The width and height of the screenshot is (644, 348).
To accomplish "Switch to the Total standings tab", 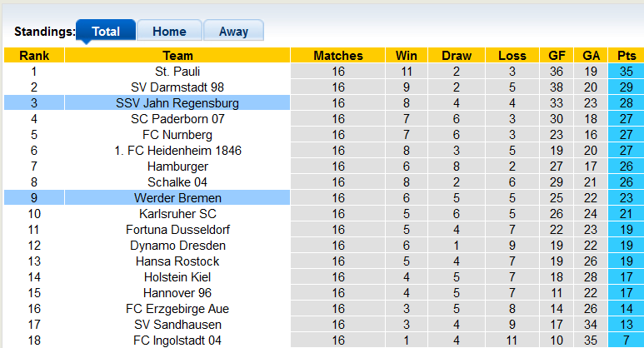I will (x=106, y=32).
